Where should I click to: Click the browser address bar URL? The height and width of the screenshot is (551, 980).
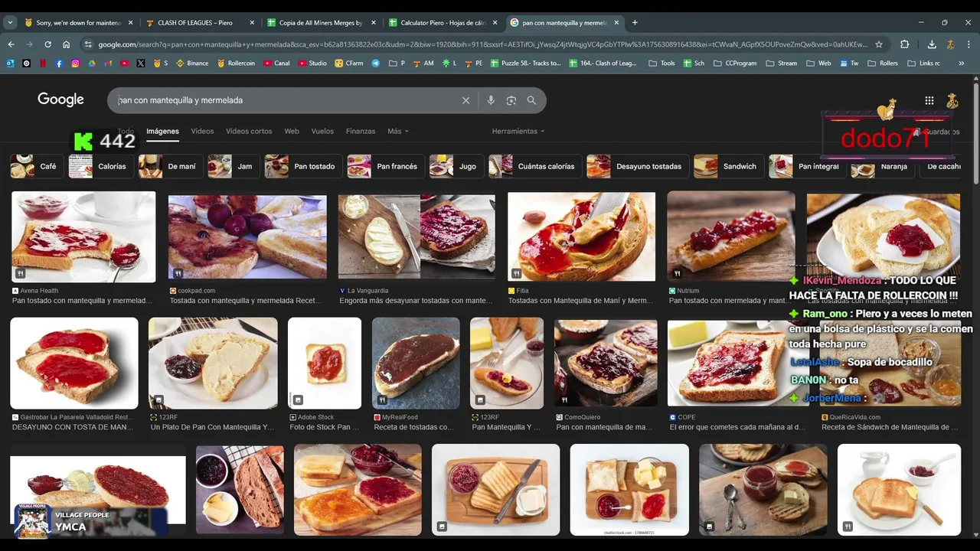click(x=482, y=44)
